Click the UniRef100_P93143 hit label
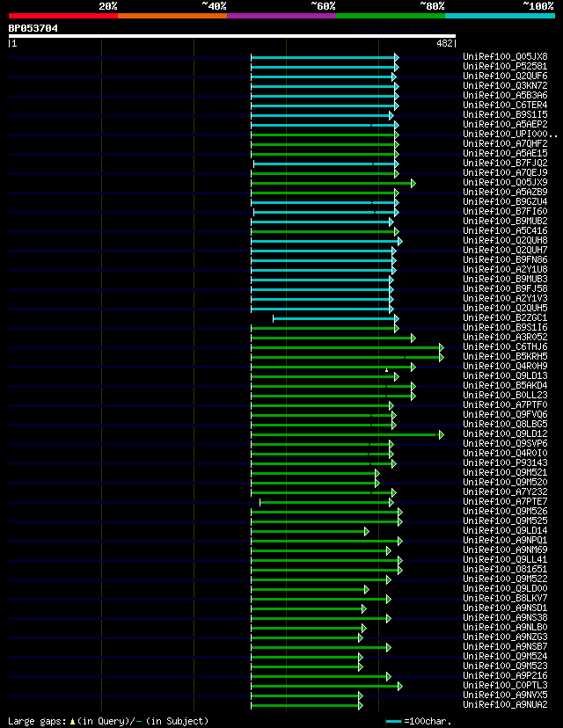 click(505, 463)
